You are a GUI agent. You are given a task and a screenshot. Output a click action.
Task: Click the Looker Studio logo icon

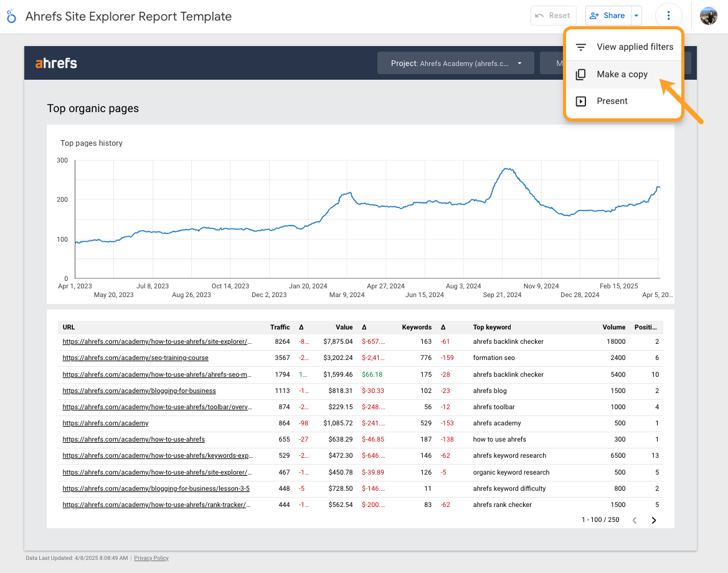[x=11, y=16]
